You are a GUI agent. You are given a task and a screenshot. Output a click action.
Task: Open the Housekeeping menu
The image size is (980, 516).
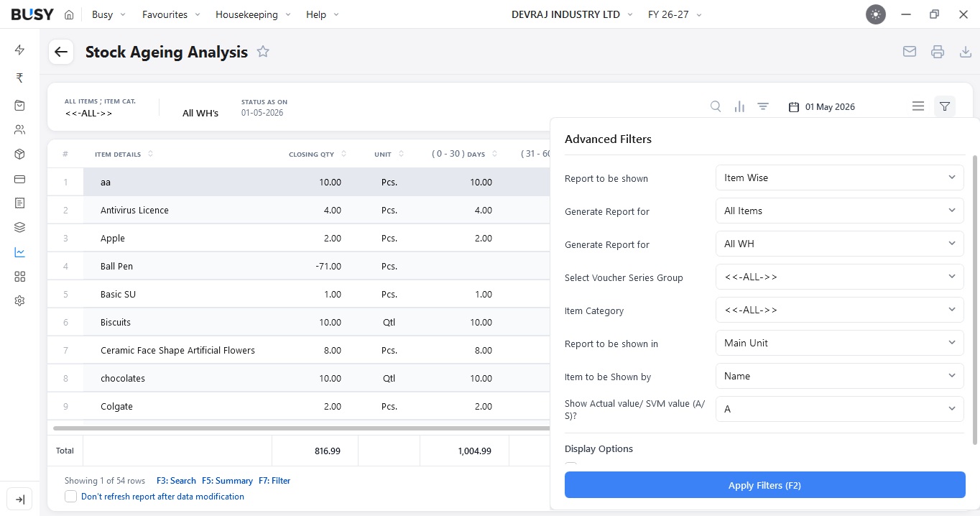click(x=253, y=14)
